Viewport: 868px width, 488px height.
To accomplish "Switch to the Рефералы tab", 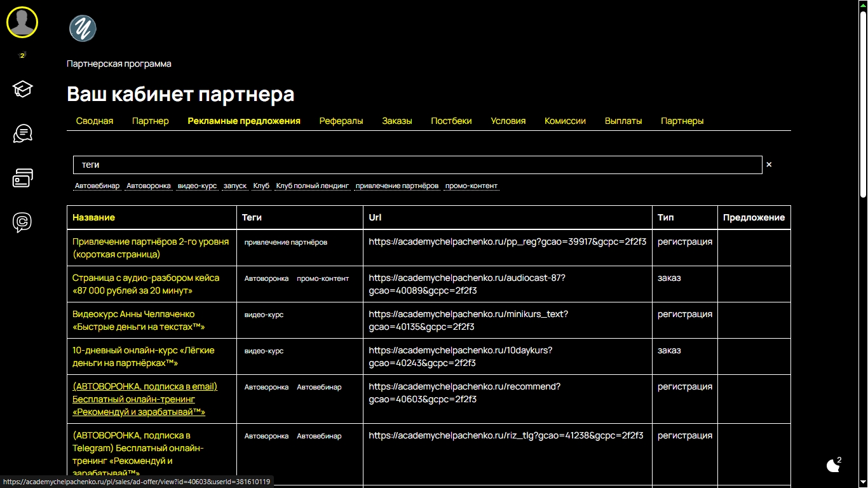I will (341, 120).
